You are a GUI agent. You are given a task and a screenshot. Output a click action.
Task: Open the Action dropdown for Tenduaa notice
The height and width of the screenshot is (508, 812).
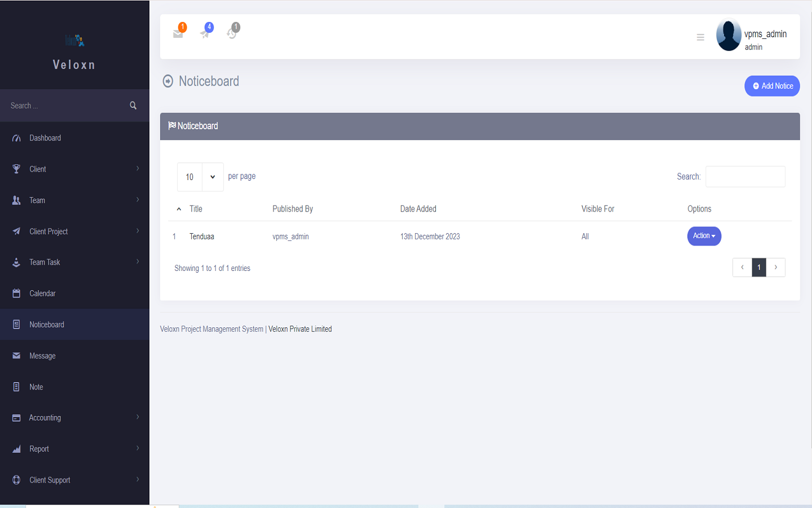704,236
